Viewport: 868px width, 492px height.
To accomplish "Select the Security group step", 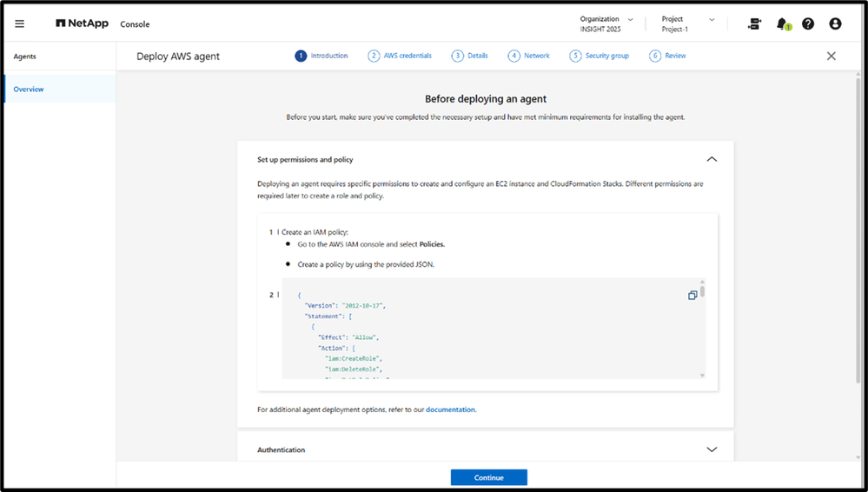I will pos(599,56).
